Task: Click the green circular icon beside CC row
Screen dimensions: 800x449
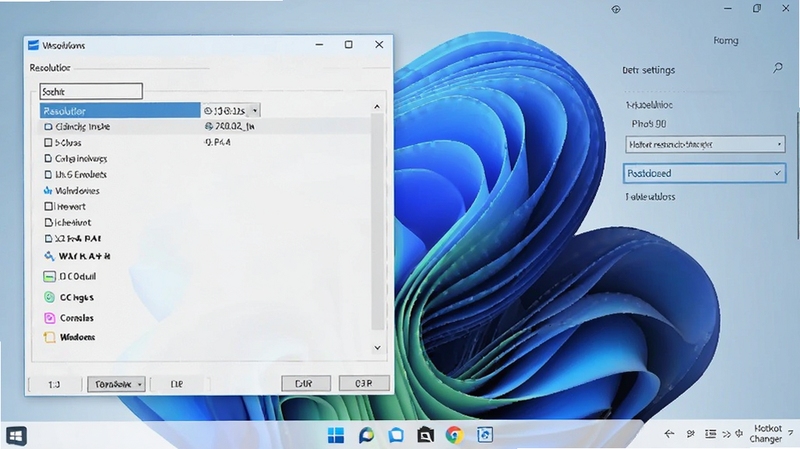Action: tap(49, 297)
